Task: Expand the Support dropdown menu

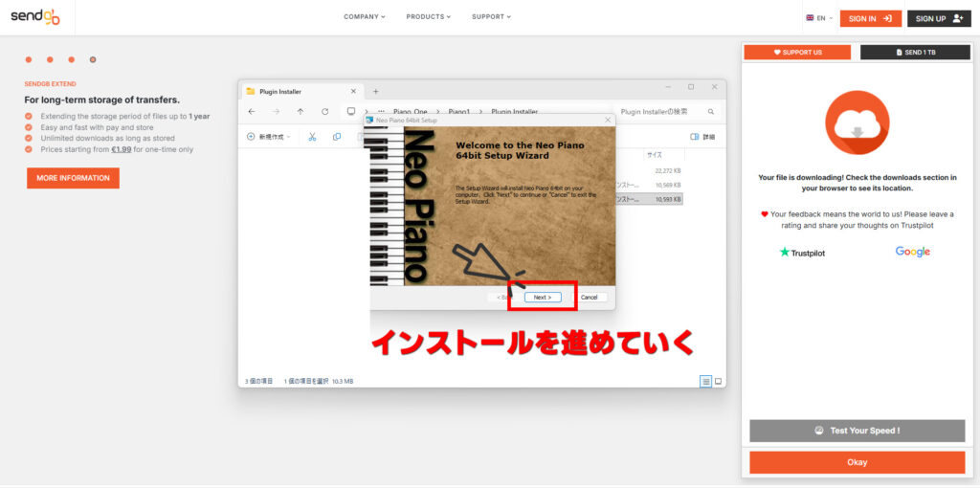Action: [x=491, y=16]
